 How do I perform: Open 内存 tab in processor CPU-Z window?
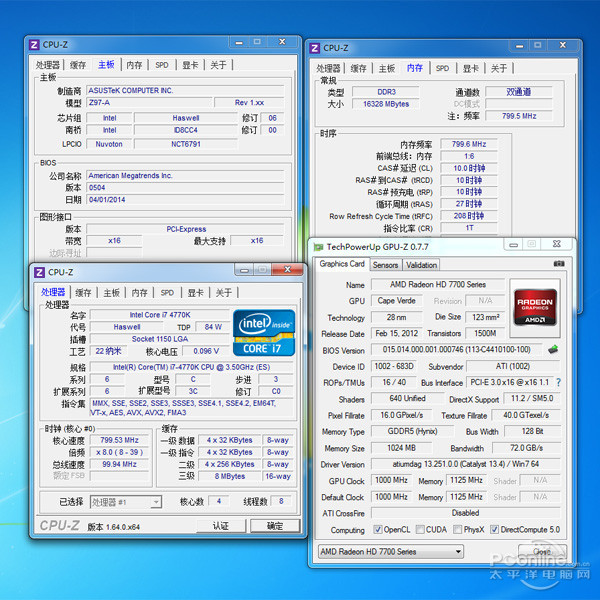[x=139, y=293]
